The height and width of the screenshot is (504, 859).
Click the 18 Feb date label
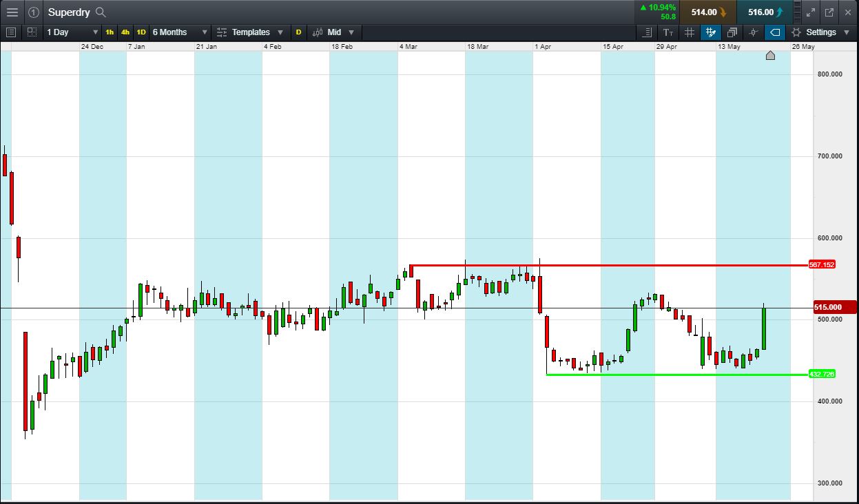point(342,46)
